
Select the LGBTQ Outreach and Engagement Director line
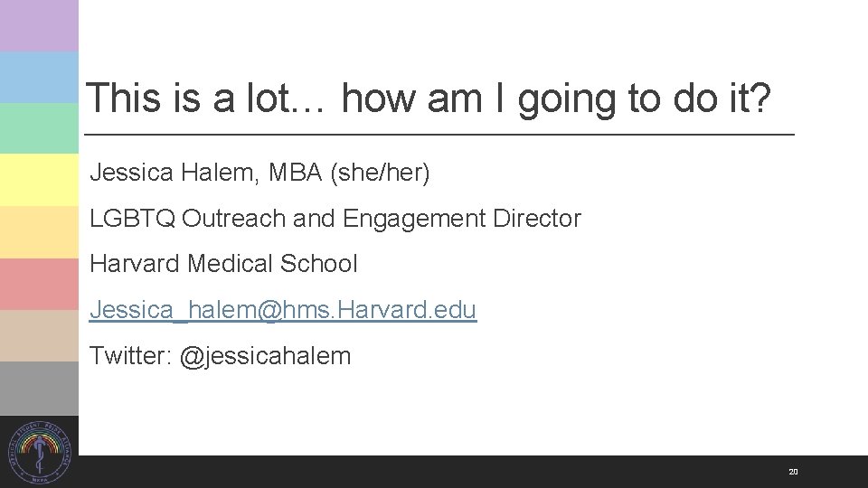(335, 219)
